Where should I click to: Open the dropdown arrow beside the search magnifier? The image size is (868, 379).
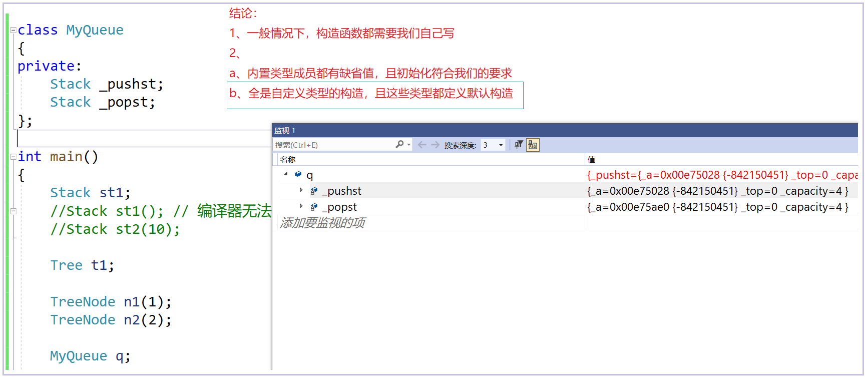[409, 145]
